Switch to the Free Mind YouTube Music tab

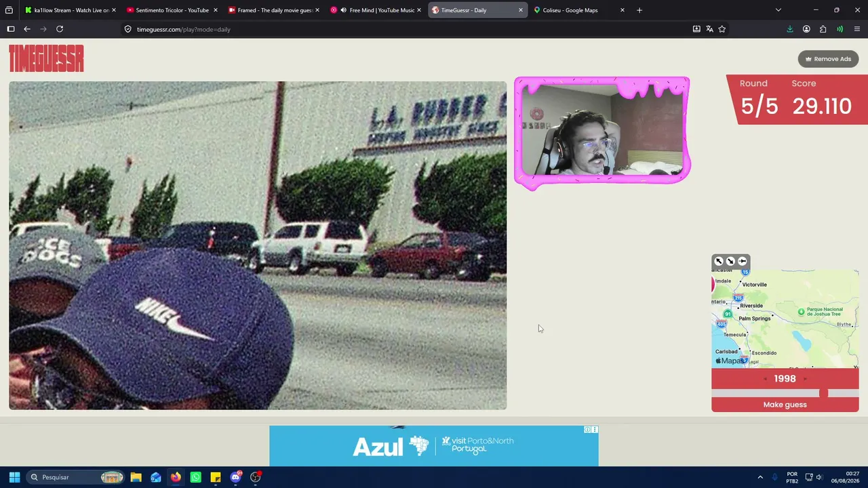[377, 10]
